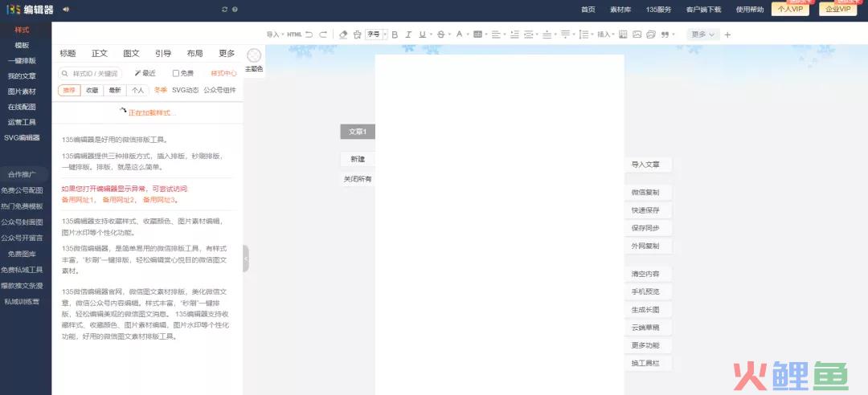Open 图片素材 in the sidebar
The image size is (868, 395).
(23, 92)
